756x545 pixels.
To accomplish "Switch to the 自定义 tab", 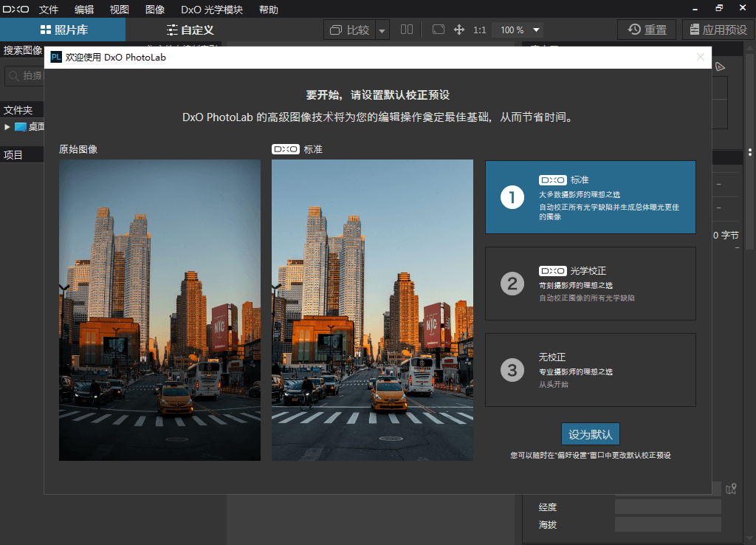I will click(x=190, y=30).
